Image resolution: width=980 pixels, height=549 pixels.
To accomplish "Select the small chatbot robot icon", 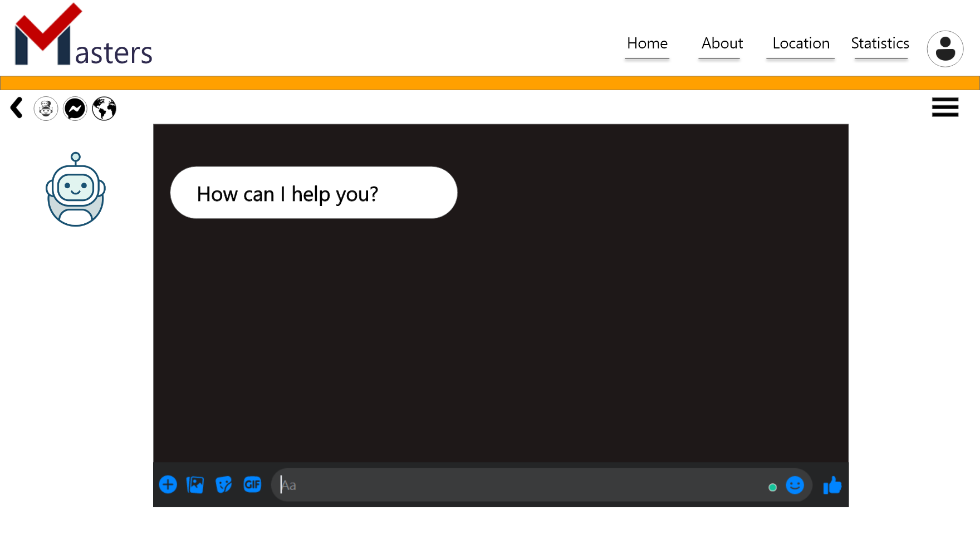I will coord(46,109).
